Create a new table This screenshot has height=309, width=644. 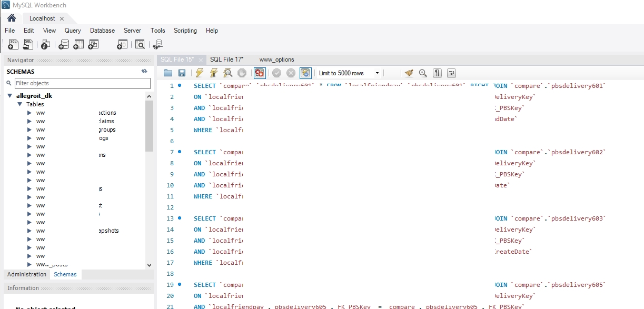point(77,44)
